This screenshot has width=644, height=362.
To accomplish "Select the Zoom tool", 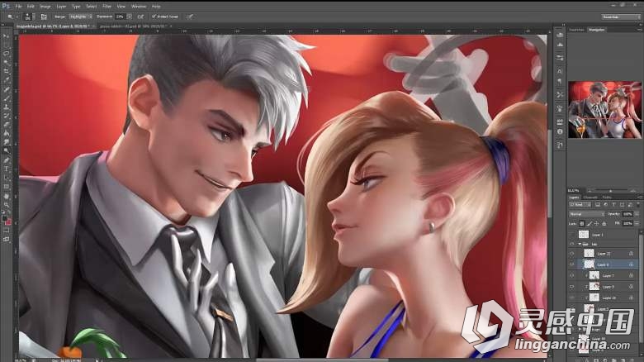I will (7, 204).
